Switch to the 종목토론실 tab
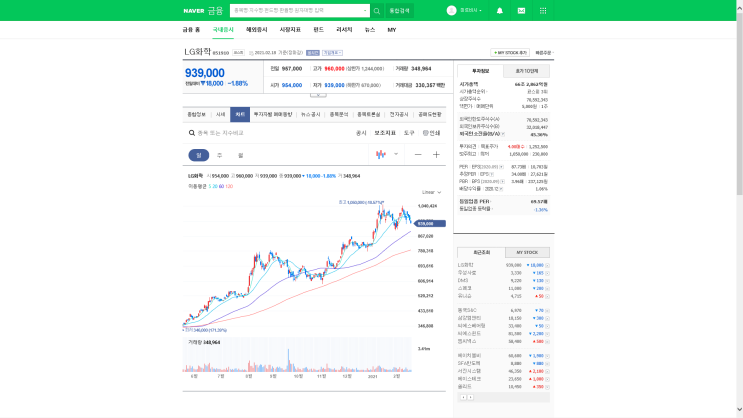This screenshot has width=743, height=418. (x=368, y=115)
